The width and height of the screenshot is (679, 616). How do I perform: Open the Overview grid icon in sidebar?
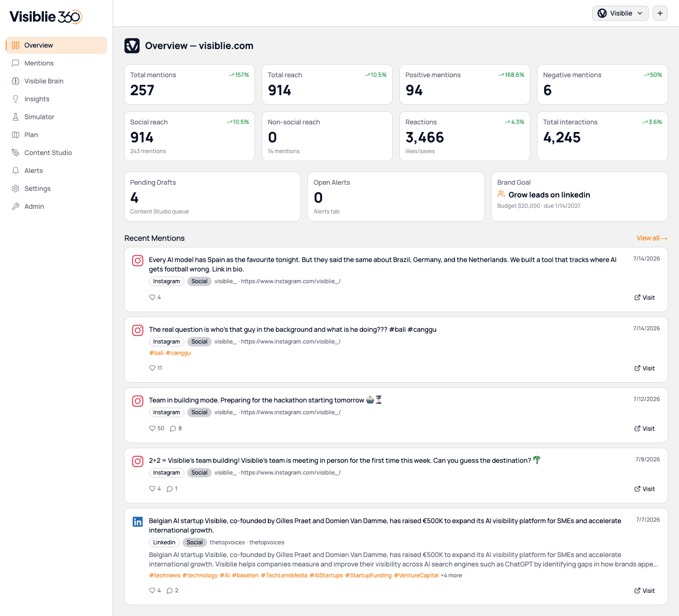pos(16,45)
